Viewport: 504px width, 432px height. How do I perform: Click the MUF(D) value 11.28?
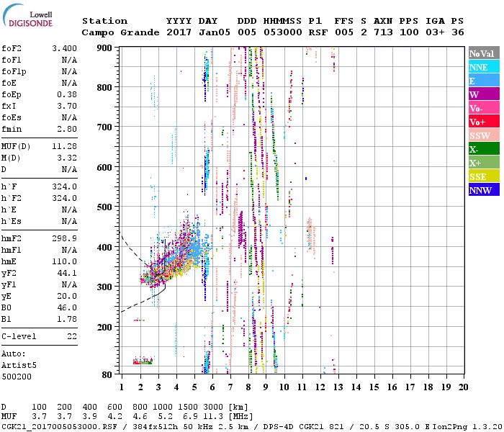pos(64,147)
